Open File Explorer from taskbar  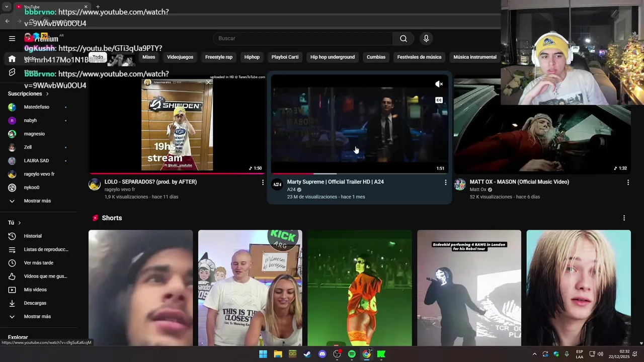point(278,354)
